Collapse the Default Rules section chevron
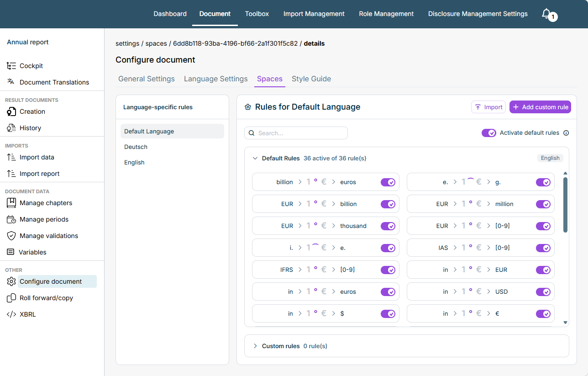Image resolution: width=588 pixels, height=376 pixels. 255,158
